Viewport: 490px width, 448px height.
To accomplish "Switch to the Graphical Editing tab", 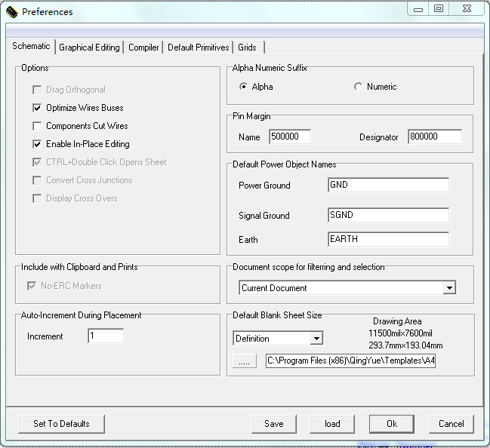I will pyautogui.click(x=89, y=48).
